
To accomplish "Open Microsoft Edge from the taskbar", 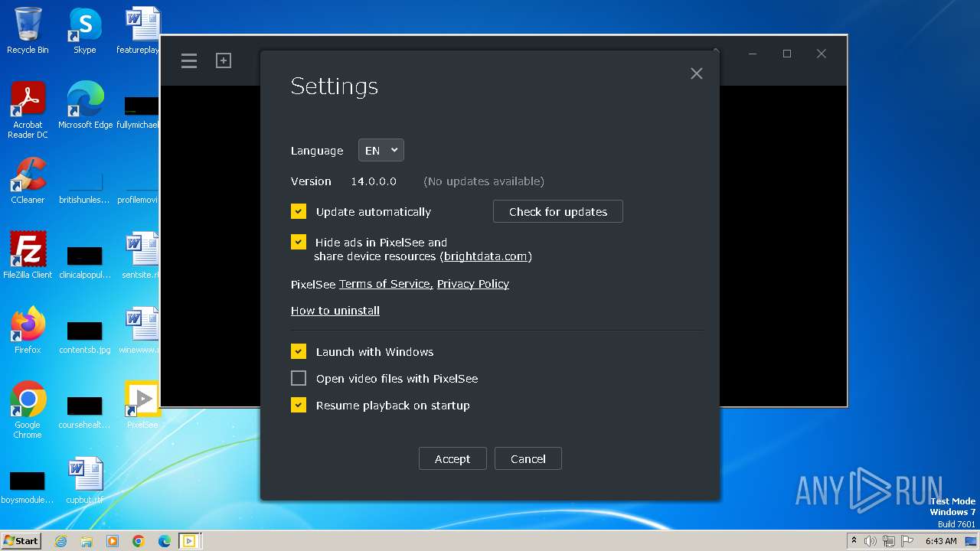I will pyautogui.click(x=165, y=541).
